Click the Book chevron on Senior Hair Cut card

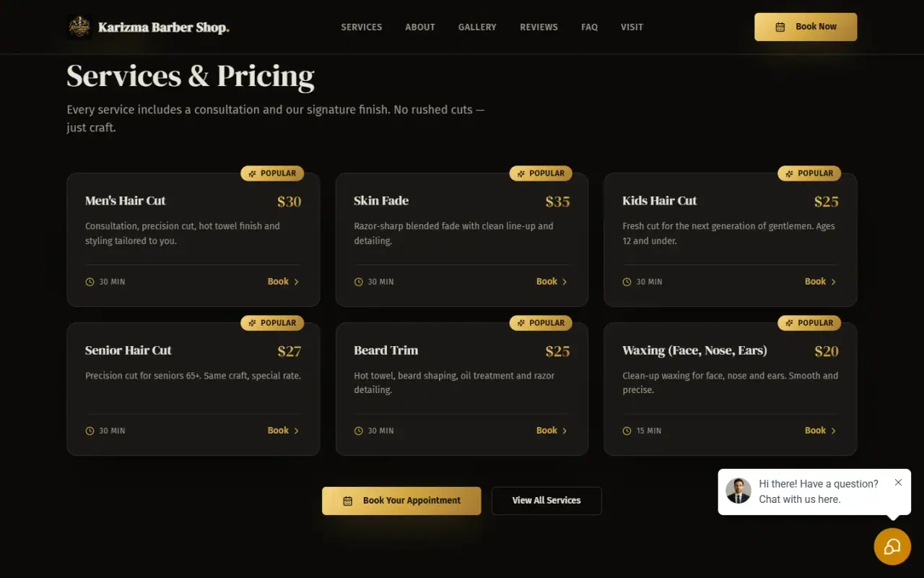pyautogui.click(x=296, y=431)
